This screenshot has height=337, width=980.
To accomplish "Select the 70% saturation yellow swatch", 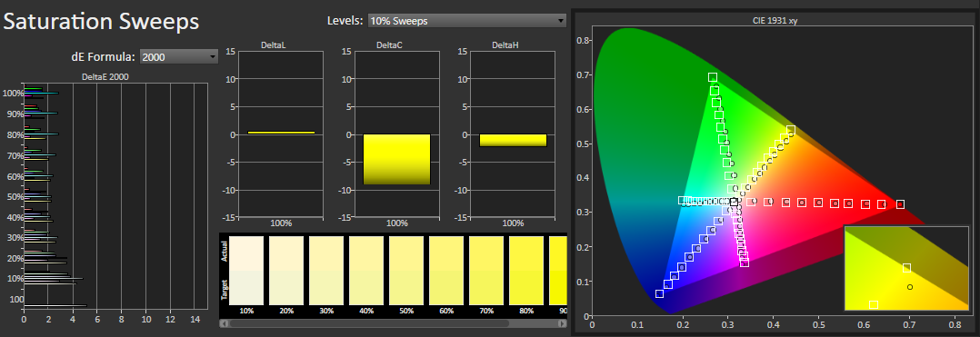I will click(486, 270).
